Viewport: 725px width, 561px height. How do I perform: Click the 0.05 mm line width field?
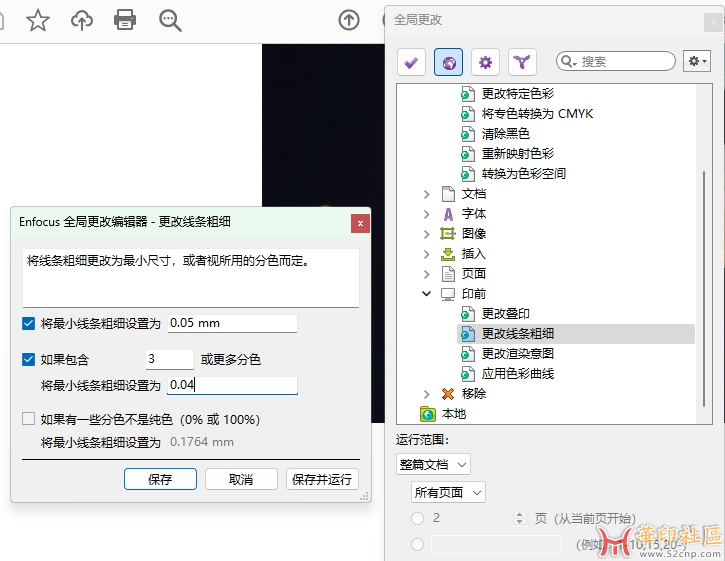[231, 323]
